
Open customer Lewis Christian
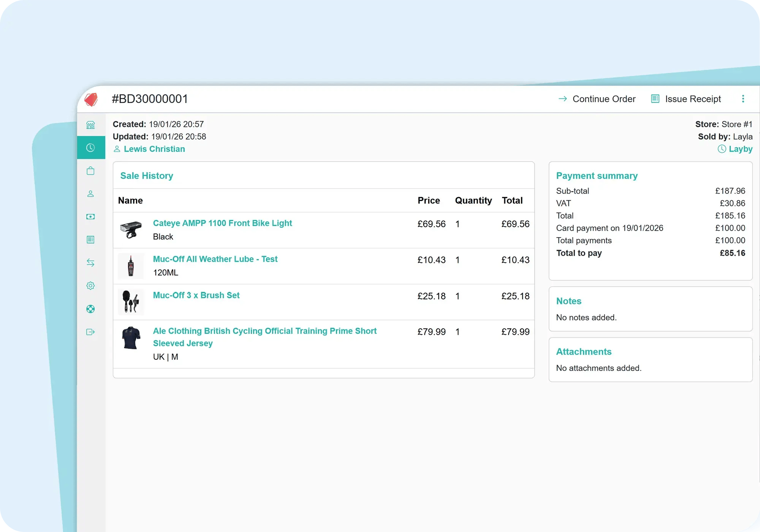154,149
